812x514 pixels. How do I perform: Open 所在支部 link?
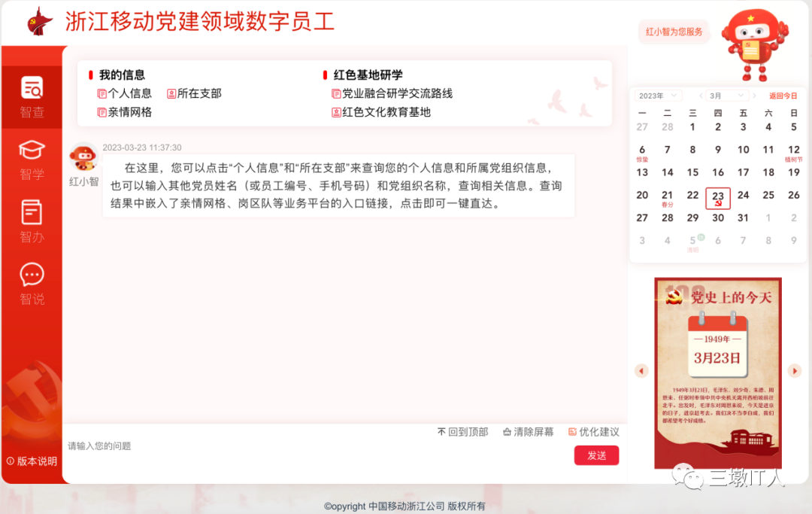coord(199,93)
